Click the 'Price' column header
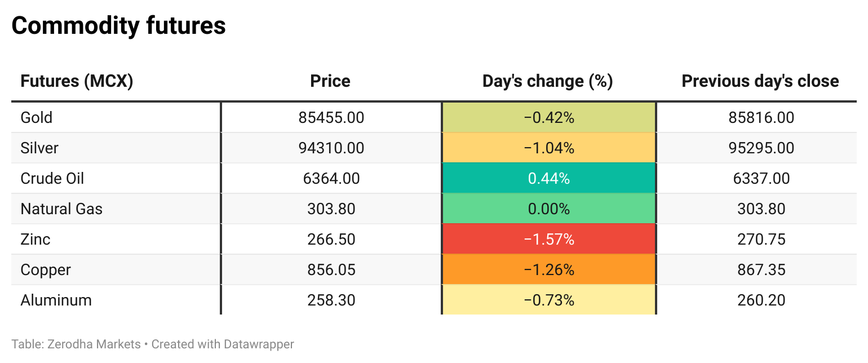Viewport: 868px width, 363px height. pyautogui.click(x=330, y=81)
